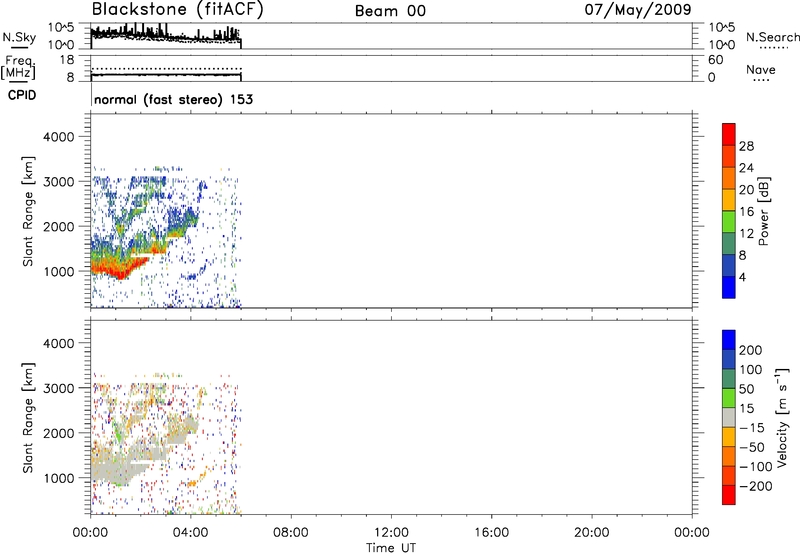Click the 04:00 time tick label
This screenshot has width=800, height=554.
191,533
